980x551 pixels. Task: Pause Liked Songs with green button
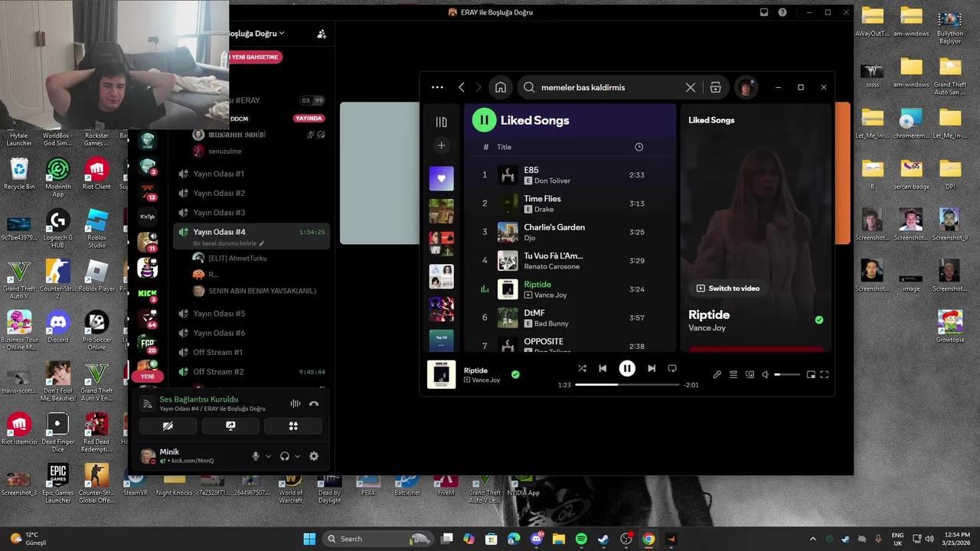click(484, 120)
